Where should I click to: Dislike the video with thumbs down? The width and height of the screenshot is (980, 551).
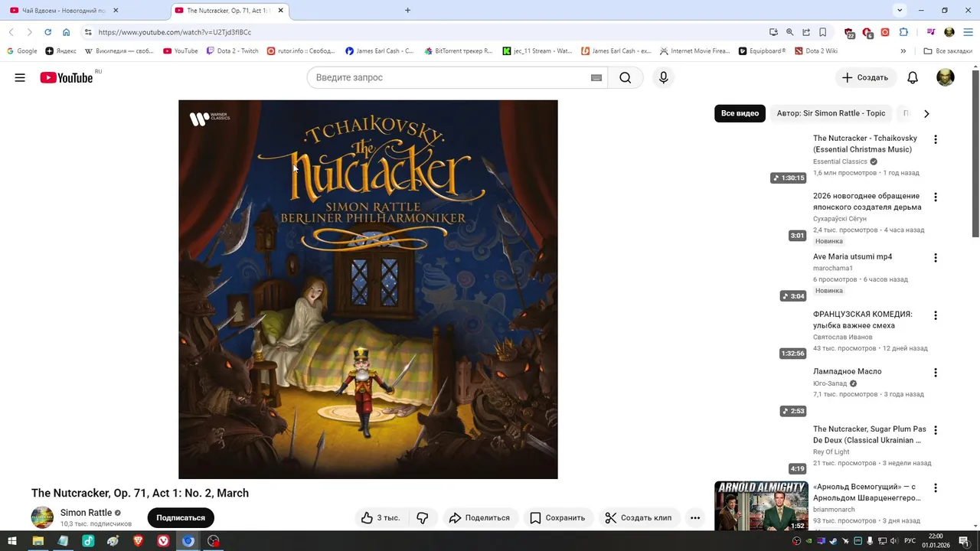[x=422, y=518]
